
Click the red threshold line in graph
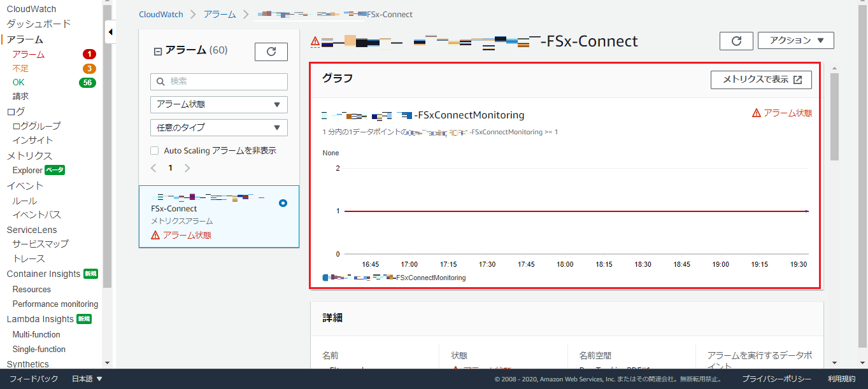[x=576, y=211]
